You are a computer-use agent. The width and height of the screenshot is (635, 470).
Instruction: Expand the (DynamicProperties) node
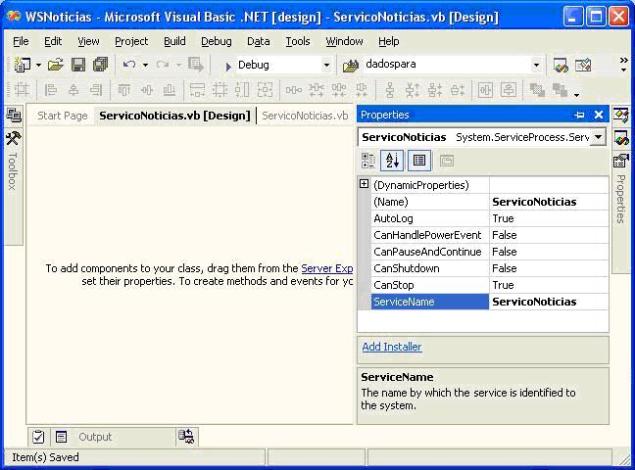coord(364,185)
